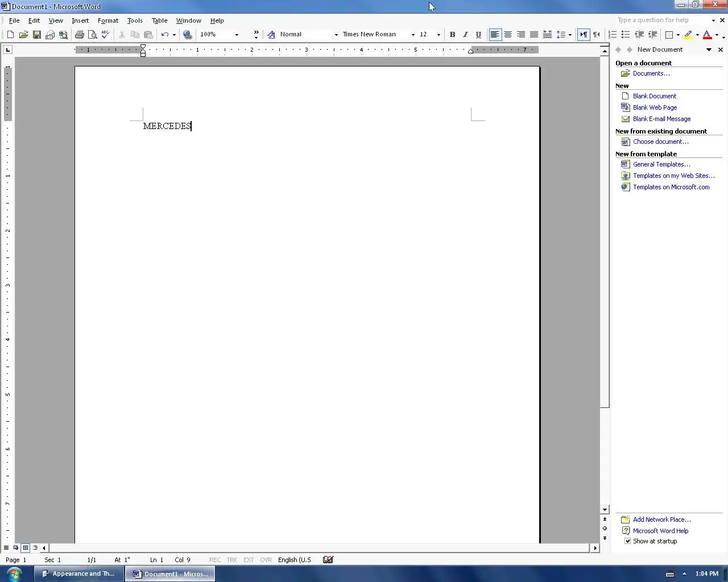Click the Print toolbar icon
The height and width of the screenshot is (582, 728).
[80, 35]
